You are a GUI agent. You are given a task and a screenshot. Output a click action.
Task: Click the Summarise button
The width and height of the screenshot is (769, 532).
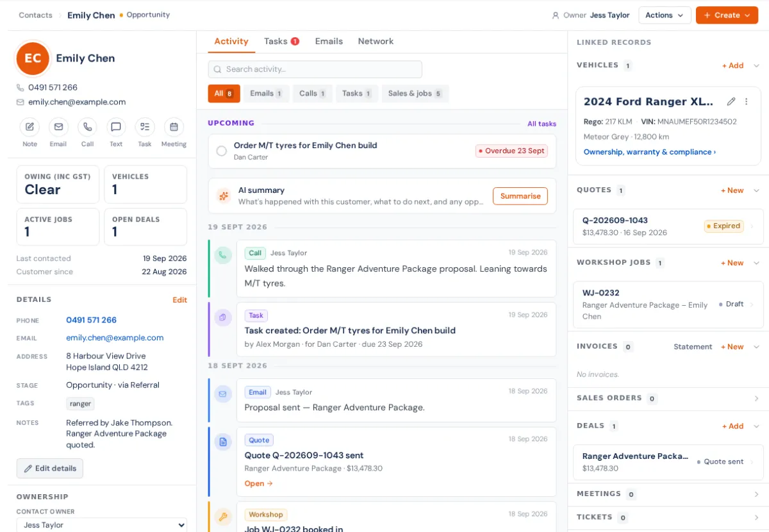point(520,196)
